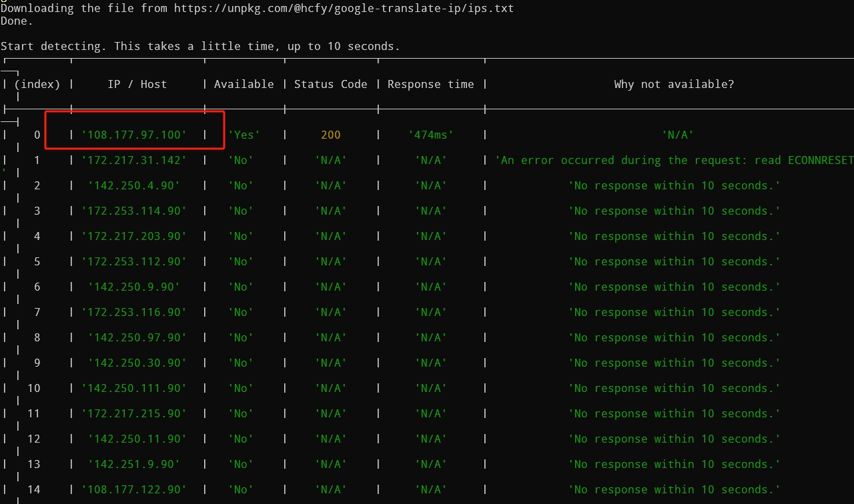Click the IP address '172.253.114.90'
The image size is (854, 504).
[134, 211]
